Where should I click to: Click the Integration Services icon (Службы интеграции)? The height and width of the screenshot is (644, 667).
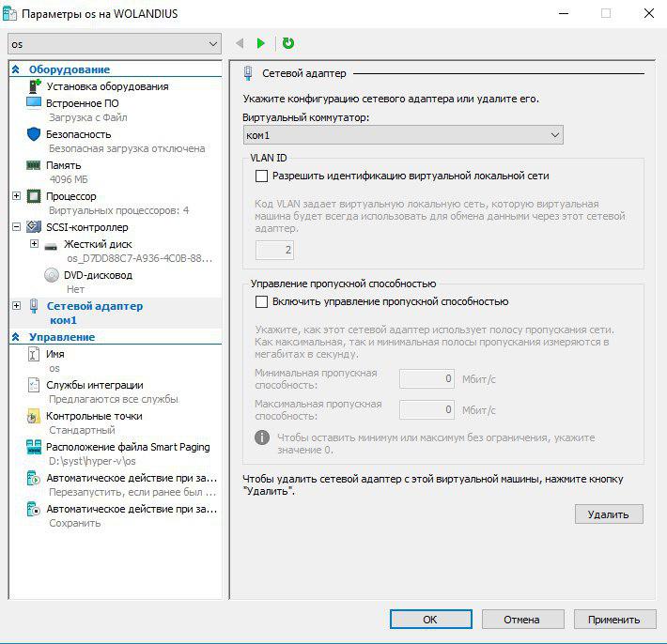34,385
